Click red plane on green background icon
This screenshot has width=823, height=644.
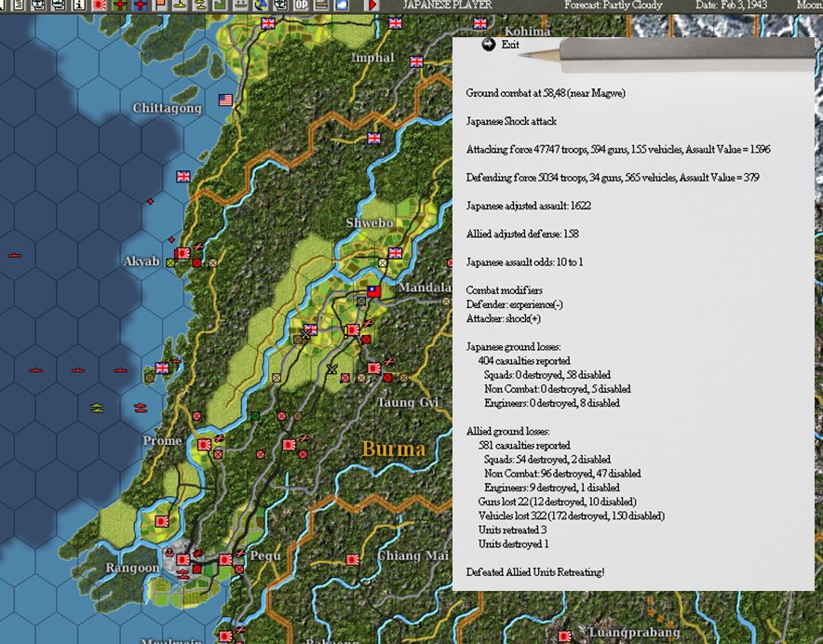pos(120,6)
